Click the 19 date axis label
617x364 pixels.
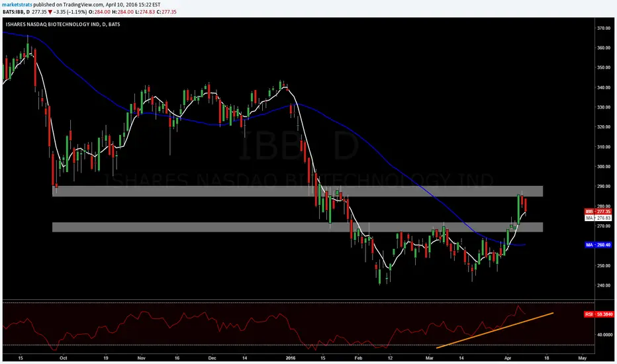(106, 358)
